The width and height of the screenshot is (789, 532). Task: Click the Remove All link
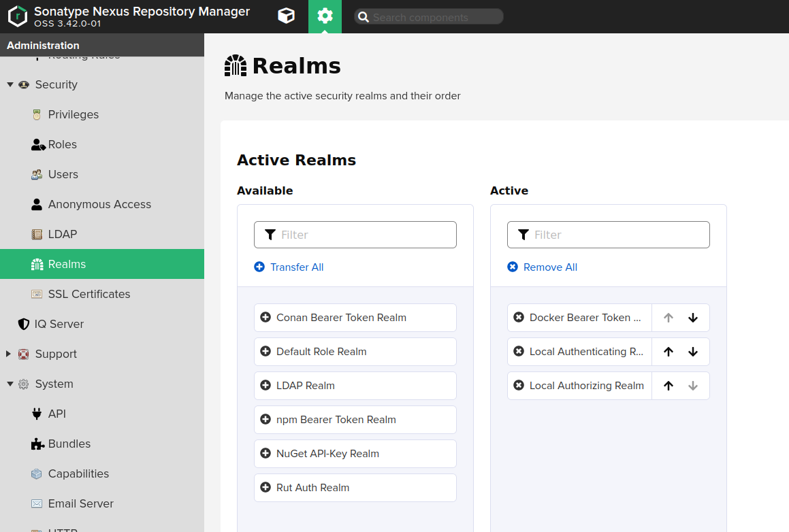542,267
